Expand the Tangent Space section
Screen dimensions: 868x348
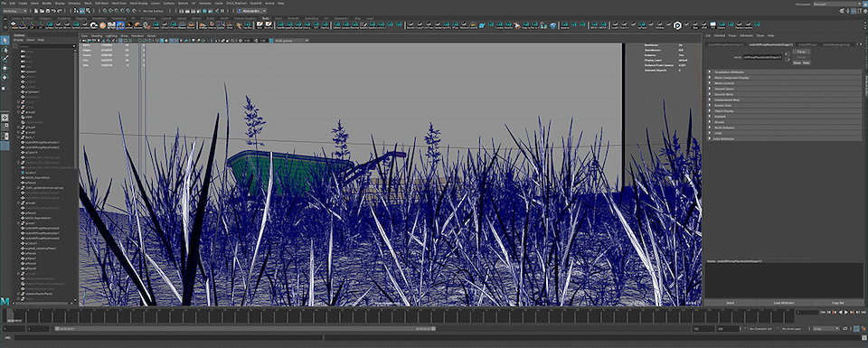(x=785, y=89)
